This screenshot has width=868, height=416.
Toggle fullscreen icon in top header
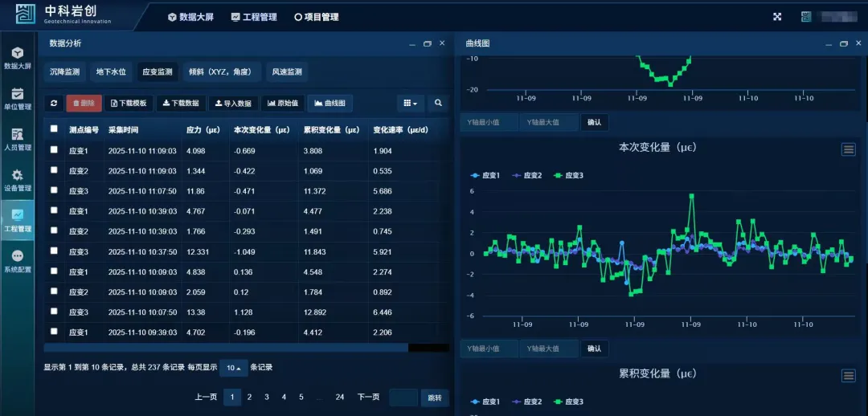[777, 17]
